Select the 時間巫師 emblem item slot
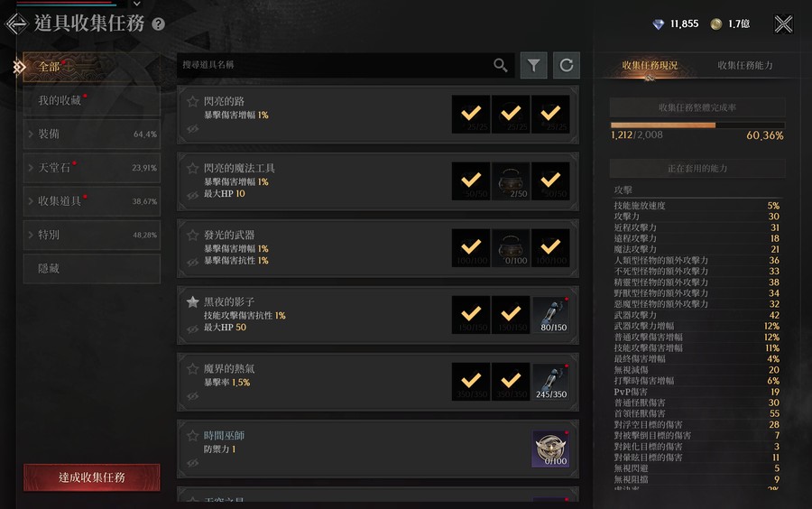Screen dimensions: 812x509 point(551,449)
